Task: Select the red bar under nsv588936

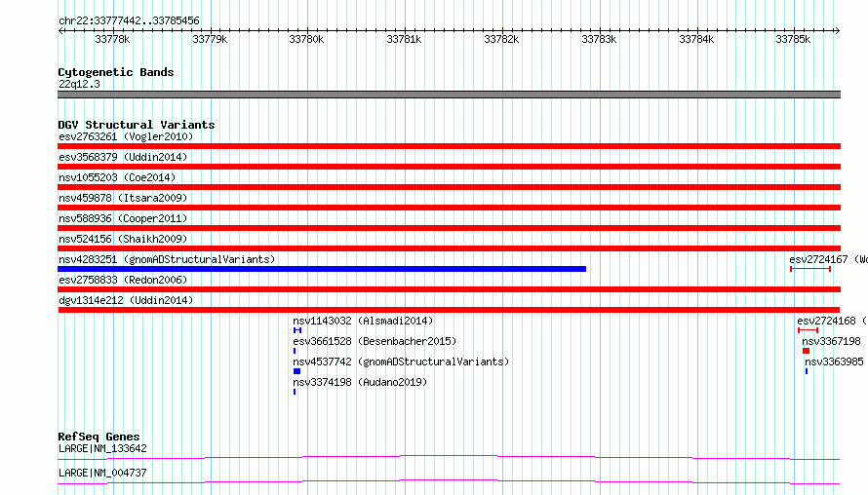Action: (449, 228)
